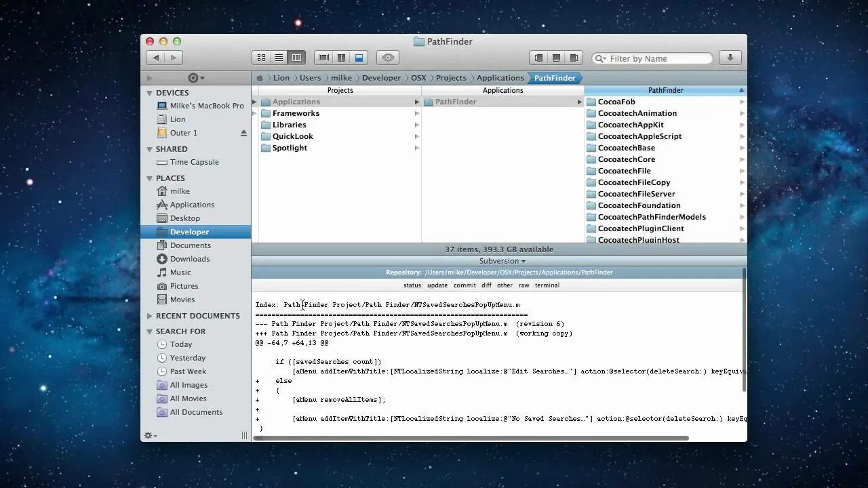Go back with the left arrow button
The image size is (868, 488).
click(156, 58)
